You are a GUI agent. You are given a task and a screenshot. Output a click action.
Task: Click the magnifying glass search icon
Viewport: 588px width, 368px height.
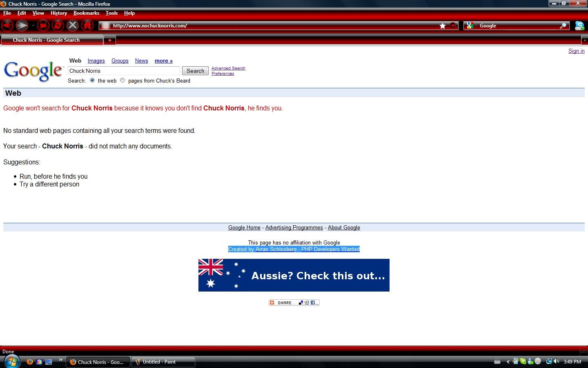point(563,25)
